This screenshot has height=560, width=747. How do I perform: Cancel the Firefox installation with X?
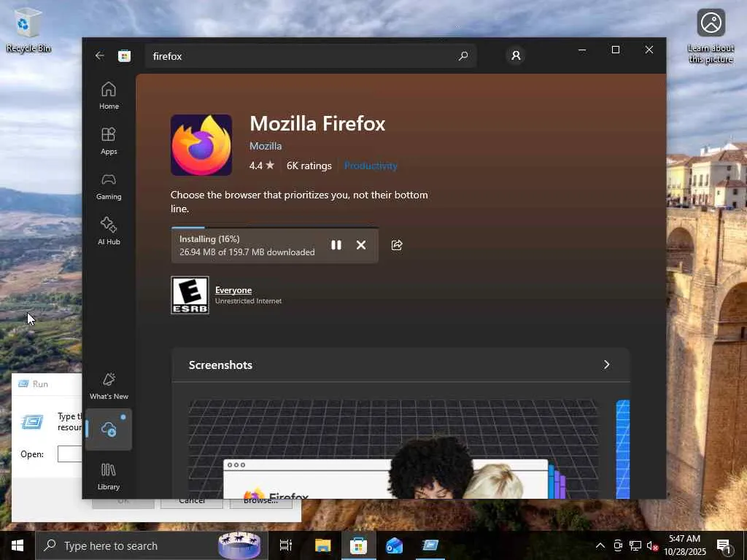[x=361, y=245]
